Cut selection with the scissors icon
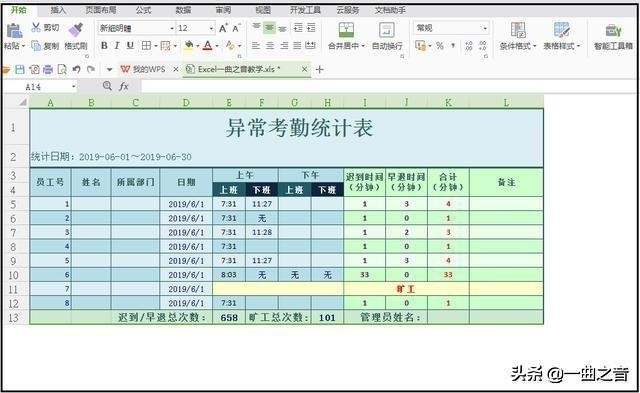 click(x=36, y=27)
